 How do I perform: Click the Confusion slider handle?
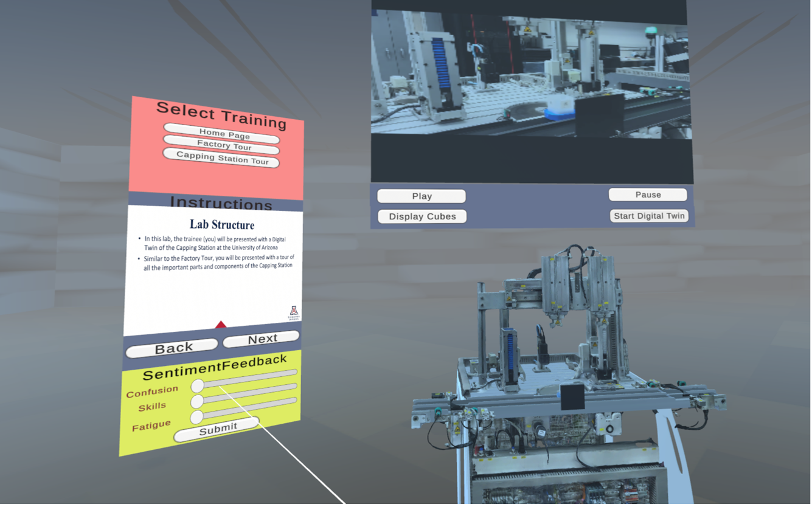198,386
